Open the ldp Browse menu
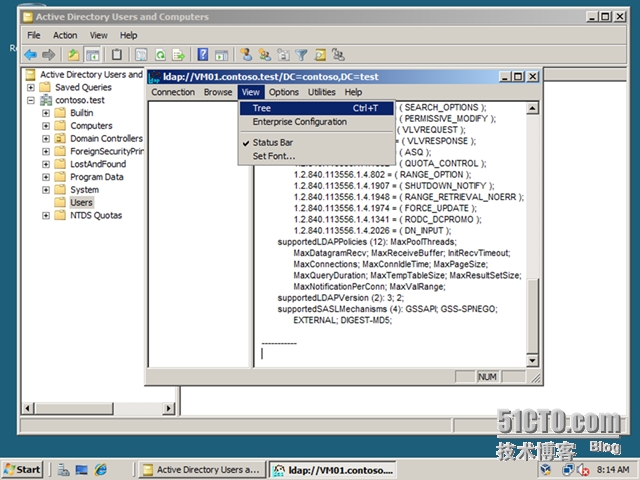Screen dimensions: 640x480 (218, 92)
